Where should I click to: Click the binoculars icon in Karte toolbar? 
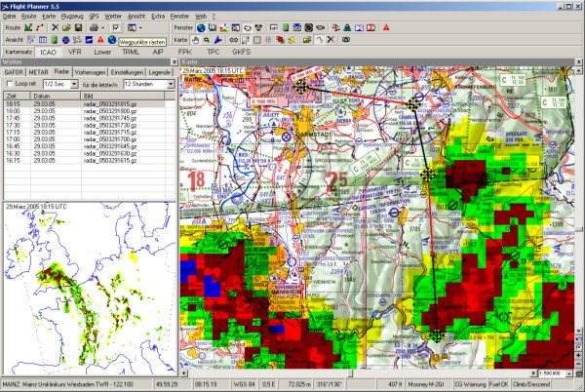(346, 40)
